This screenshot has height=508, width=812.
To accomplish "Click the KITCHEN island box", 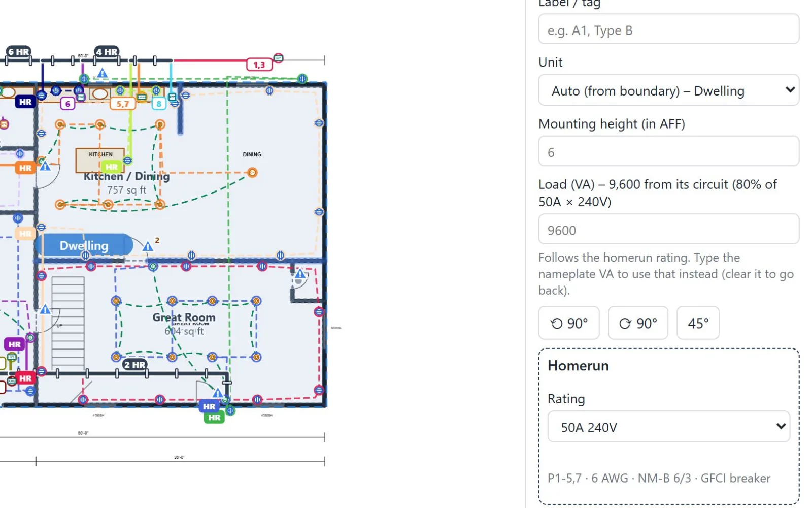I will (x=100, y=161).
